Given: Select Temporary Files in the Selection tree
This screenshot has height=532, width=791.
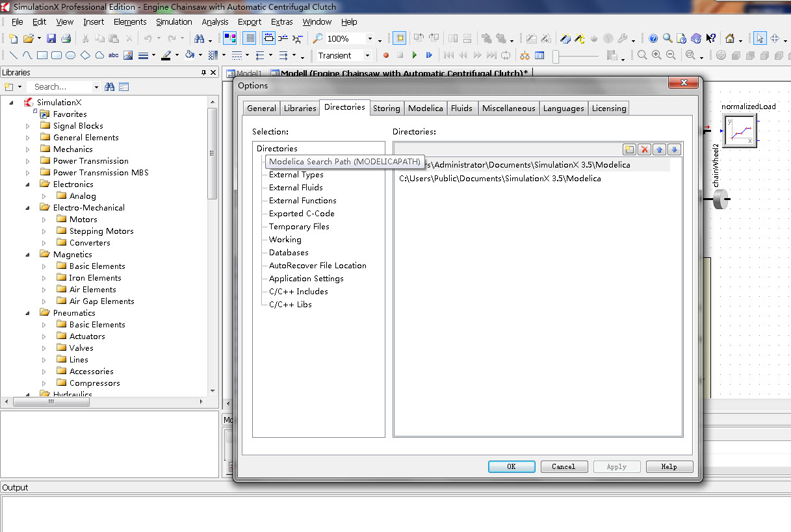Looking at the screenshot, I should (299, 227).
